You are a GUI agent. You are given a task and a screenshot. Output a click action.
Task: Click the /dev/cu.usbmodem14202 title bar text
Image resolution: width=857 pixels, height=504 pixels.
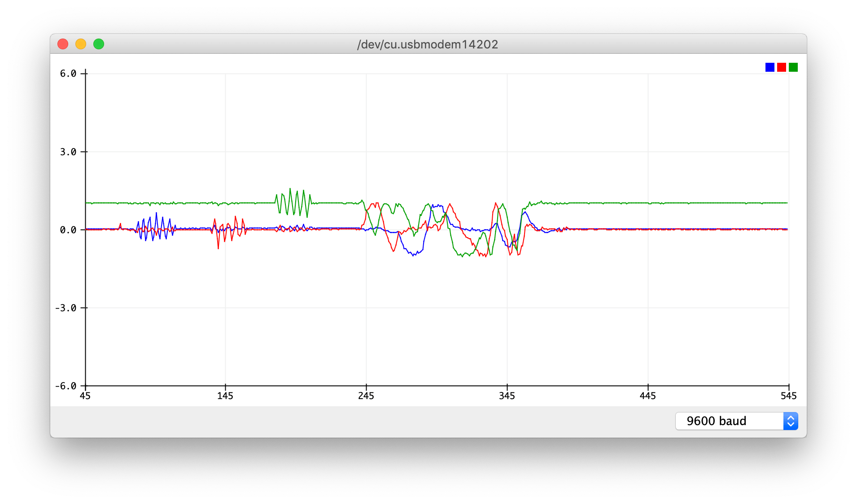[x=428, y=44]
